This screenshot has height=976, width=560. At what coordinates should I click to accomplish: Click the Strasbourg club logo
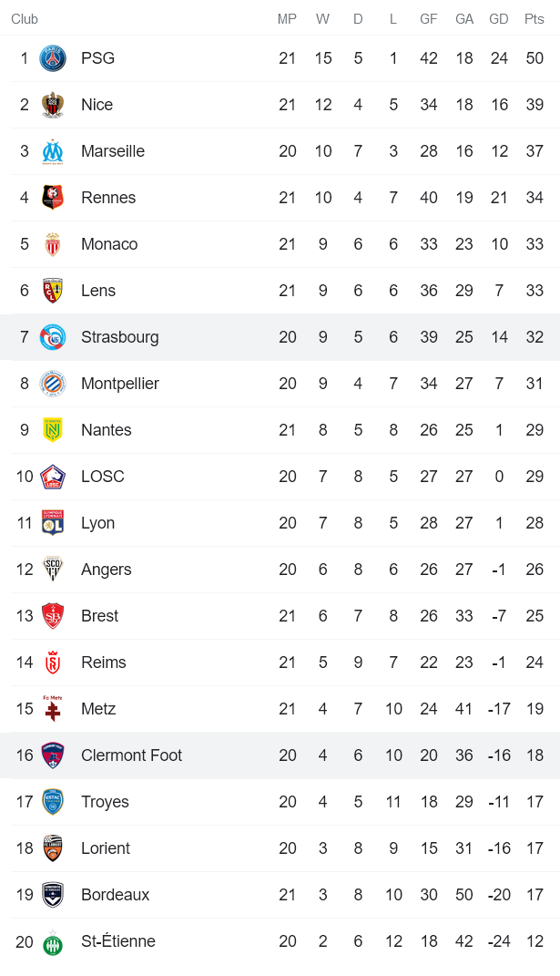pyautogui.click(x=53, y=337)
